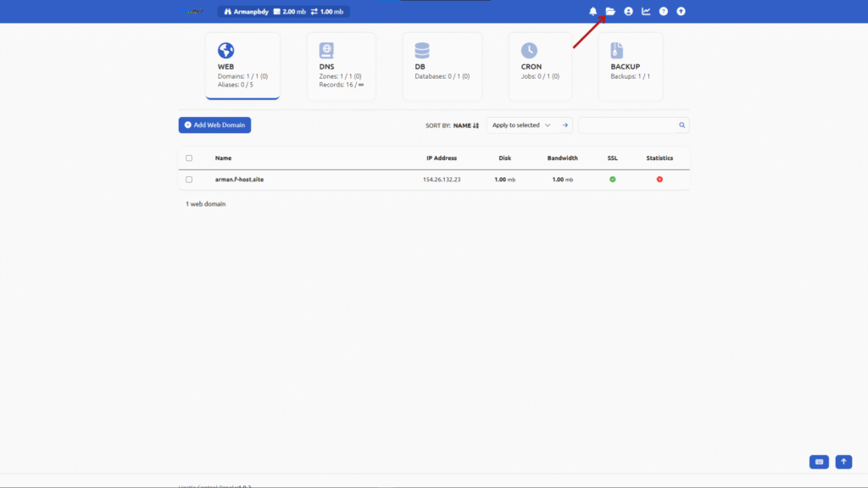Screen dimensions: 868x488
Task: Switch to the DNS tab
Action: [x=341, y=67]
